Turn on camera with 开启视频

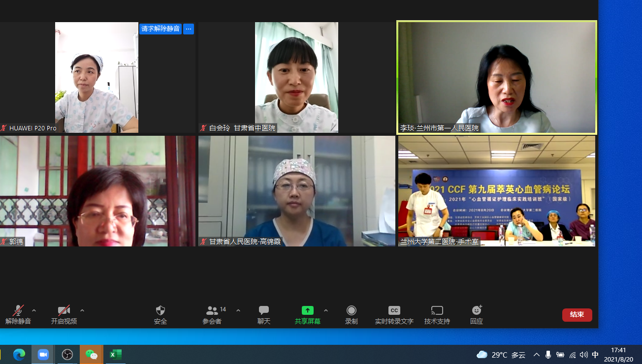pyautogui.click(x=64, y=311)
